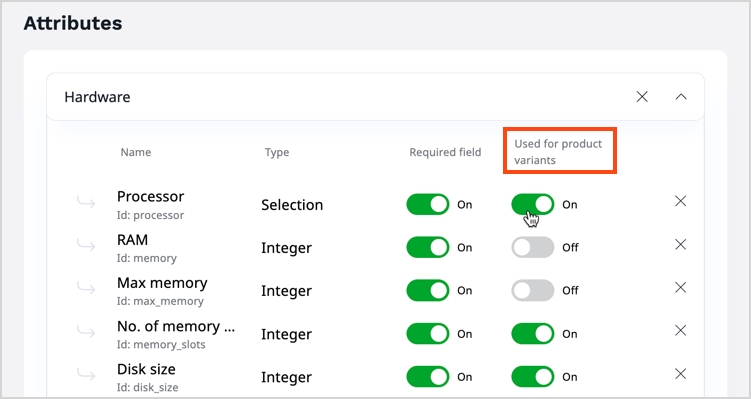Image resolution: width=751 pixels, height=399 pixels.
Task: Click 'Used for product variants' column header
Action: click(558, 152)
